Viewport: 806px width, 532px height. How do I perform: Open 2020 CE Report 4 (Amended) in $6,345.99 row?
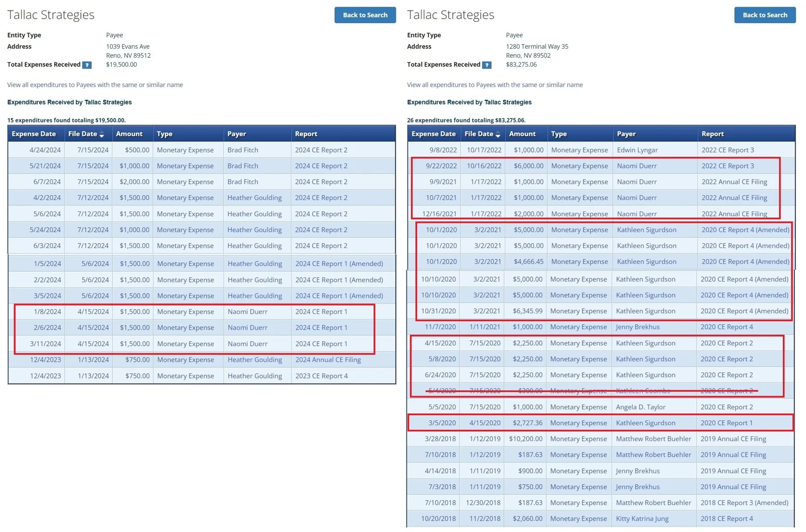[745, 311]
